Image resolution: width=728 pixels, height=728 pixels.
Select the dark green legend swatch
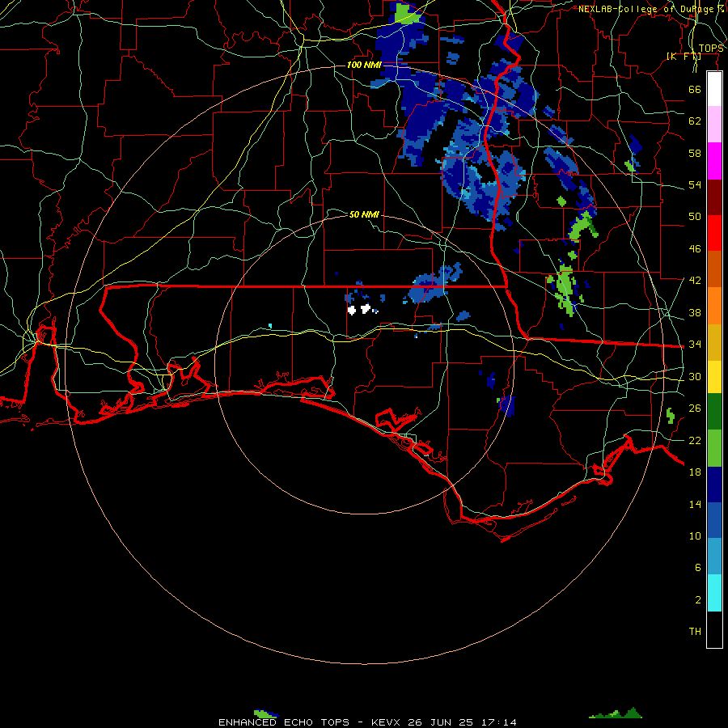point(714,412)
